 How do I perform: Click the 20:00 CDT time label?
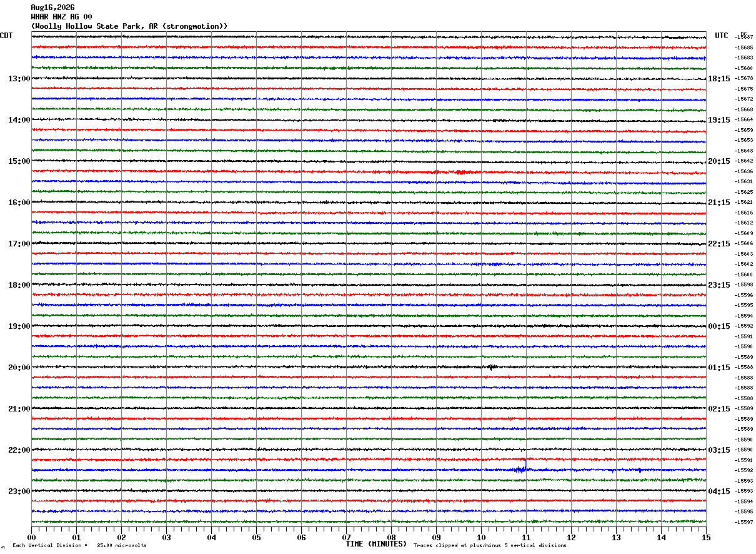19,368
